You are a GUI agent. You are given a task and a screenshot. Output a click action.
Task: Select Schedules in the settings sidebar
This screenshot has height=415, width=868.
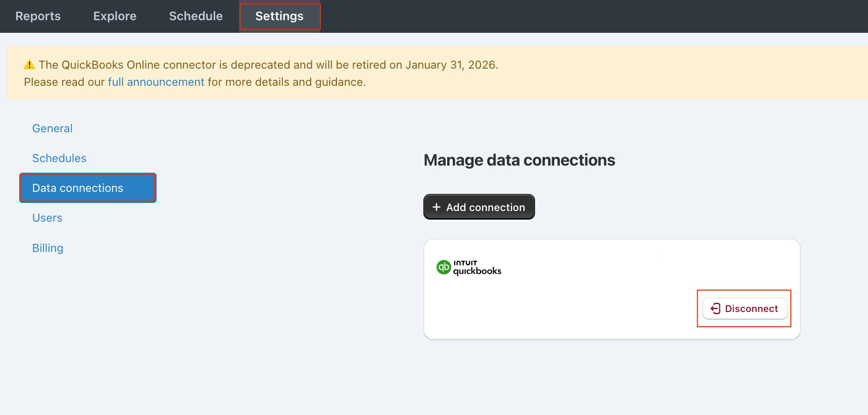point(59,159)
